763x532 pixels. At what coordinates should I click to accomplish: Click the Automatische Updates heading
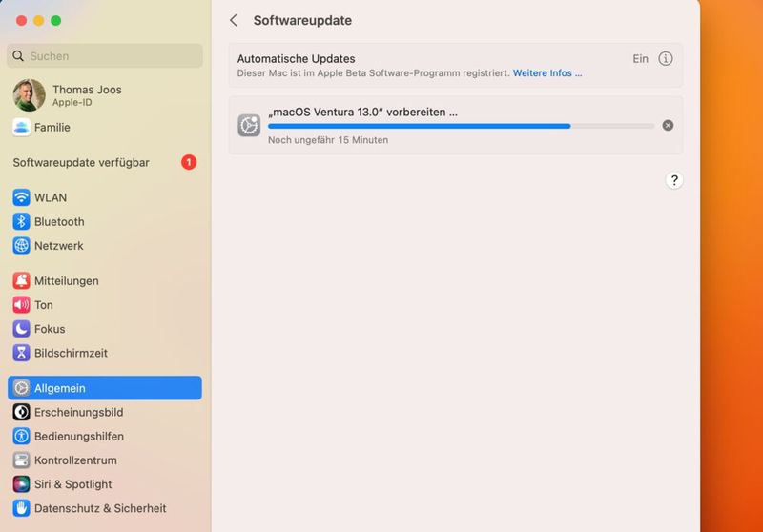[x=297, y=59]
